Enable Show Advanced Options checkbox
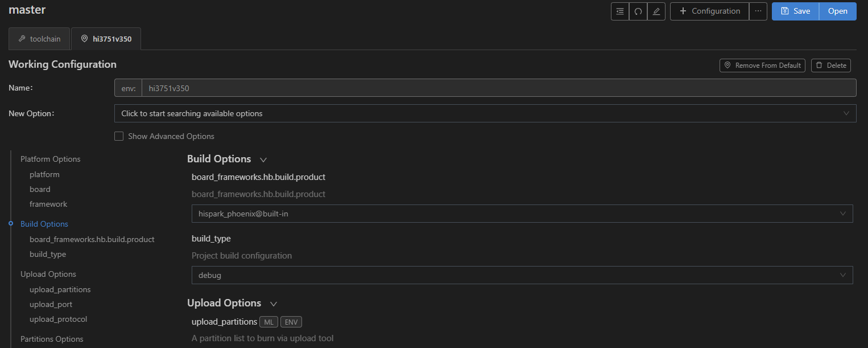The height and width of the screenshot is (348, 868). coord(119,136)
